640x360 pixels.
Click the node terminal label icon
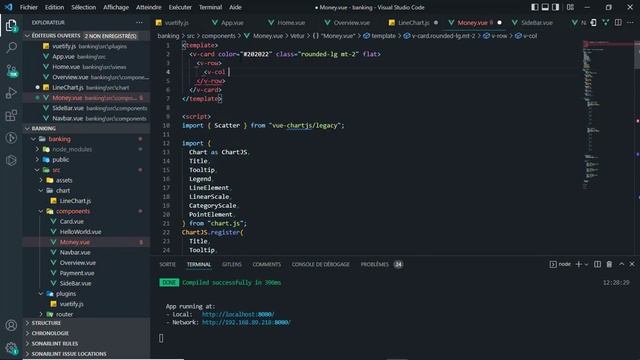(560, 264)
